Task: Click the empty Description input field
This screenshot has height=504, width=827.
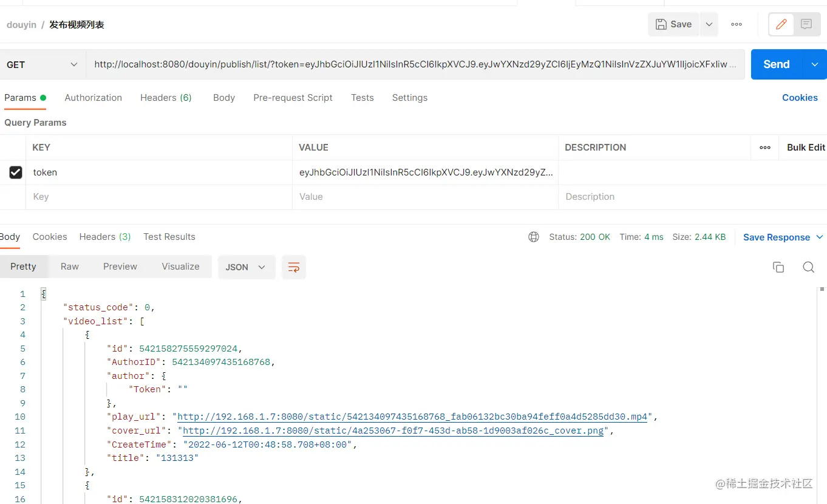Action: (692, 197)
